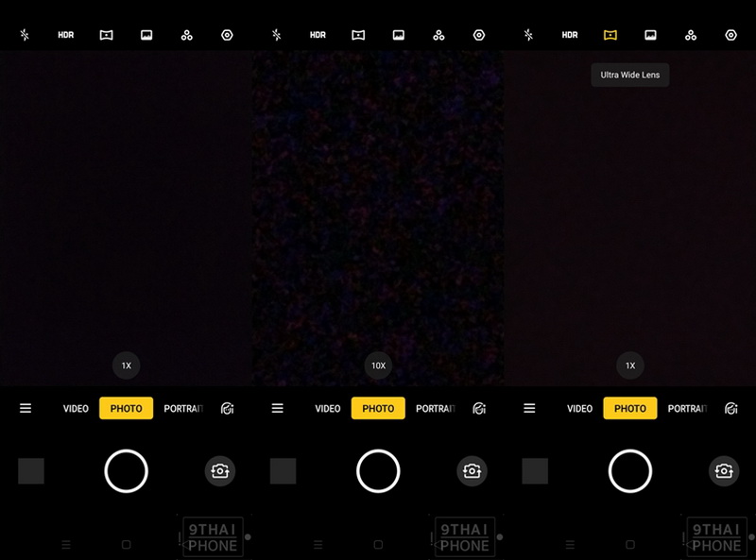Open AI lens icon in left screen

(x=227, y=409)
